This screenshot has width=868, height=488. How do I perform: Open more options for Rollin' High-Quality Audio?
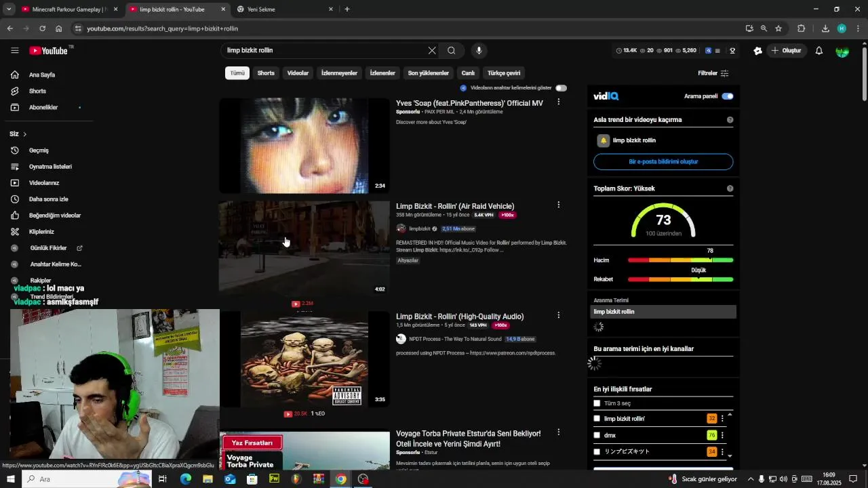(x=559, y=315)
